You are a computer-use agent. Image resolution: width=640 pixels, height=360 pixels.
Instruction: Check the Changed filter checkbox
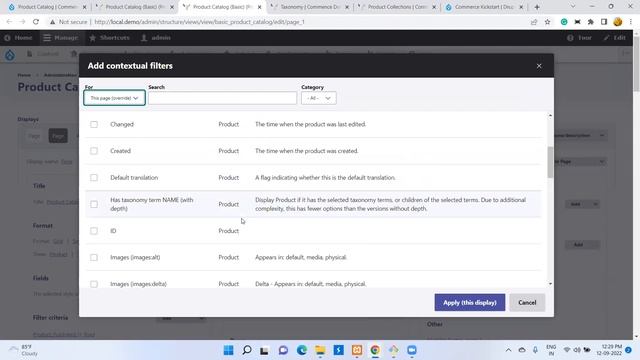94,124
